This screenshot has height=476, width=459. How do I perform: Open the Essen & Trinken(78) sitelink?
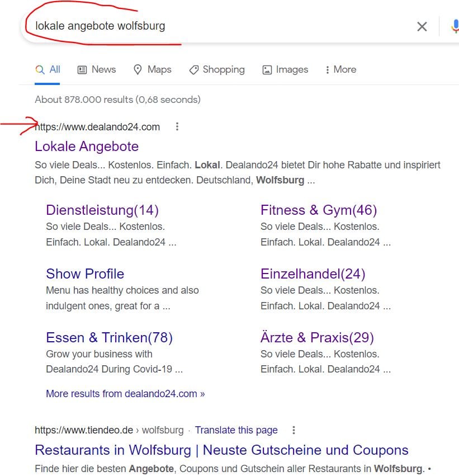pyautogui.click(x=109, y=338)
